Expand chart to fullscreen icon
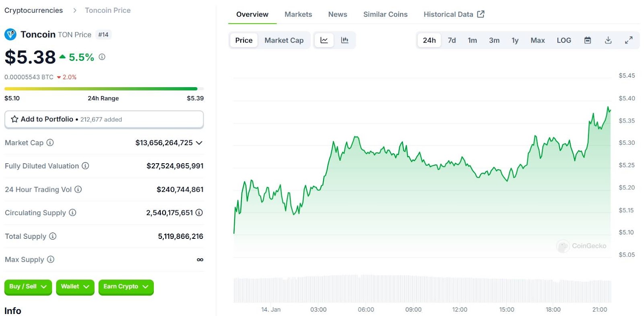 [x=629, y=40]
